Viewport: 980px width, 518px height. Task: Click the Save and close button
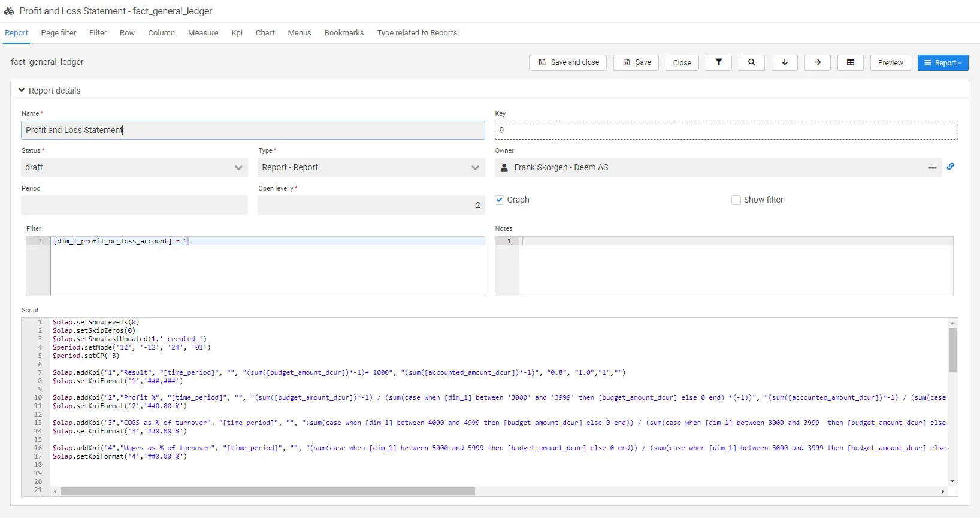[568, 62]
